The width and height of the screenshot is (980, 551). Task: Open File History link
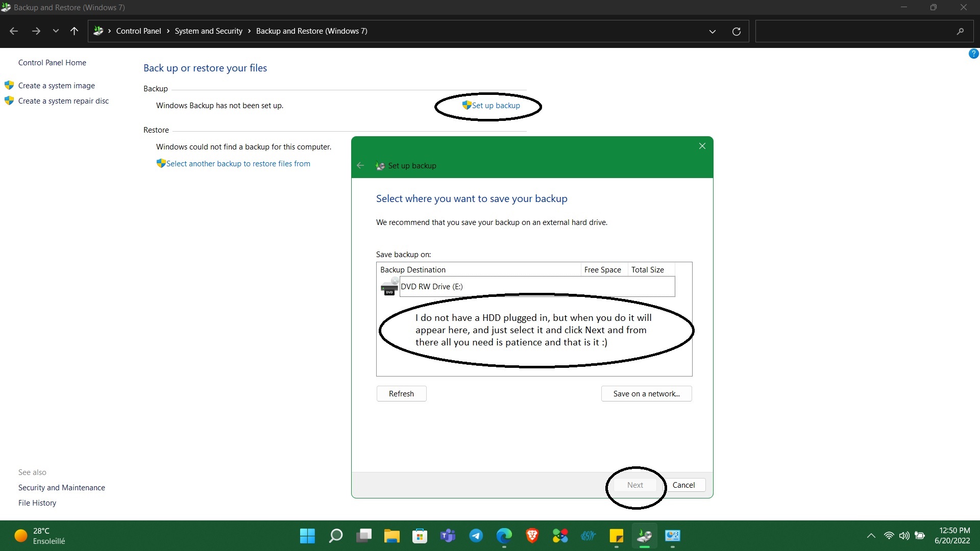[37, 503]
